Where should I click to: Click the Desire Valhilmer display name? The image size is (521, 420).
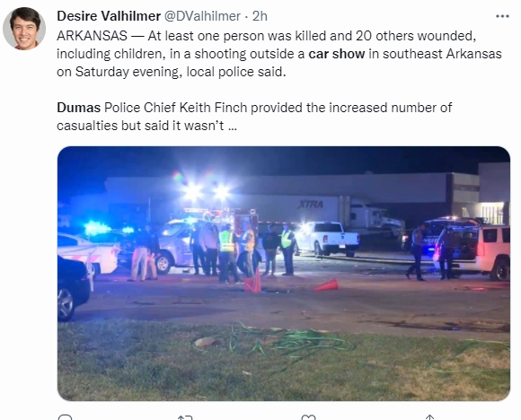pyautogui.click(x=109, y=16)
